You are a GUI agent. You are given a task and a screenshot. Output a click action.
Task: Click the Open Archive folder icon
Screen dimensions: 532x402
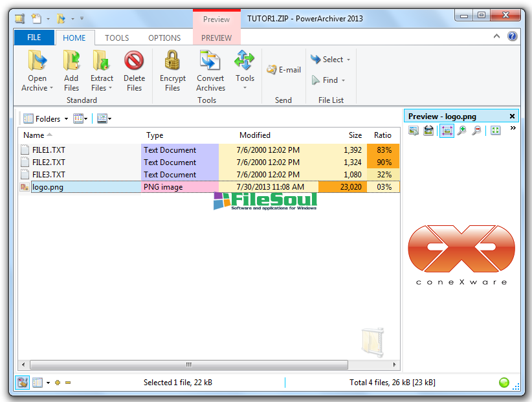pos(37,60)
